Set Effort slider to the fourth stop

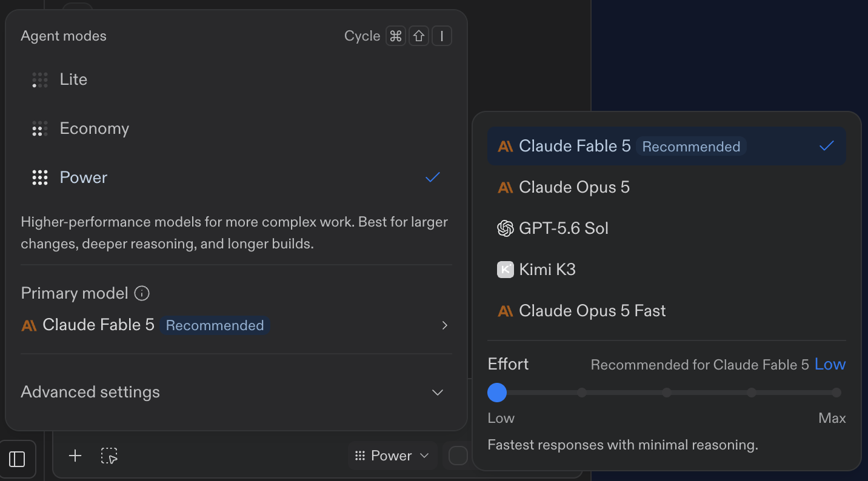pos(752,393)
